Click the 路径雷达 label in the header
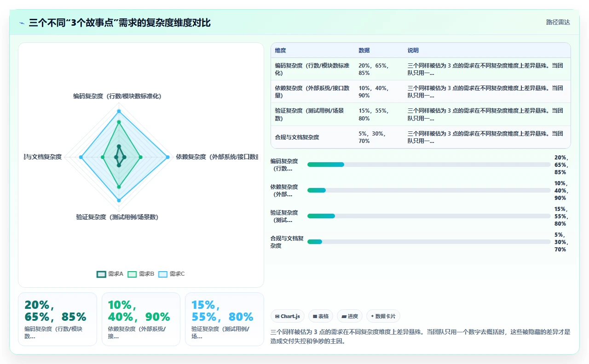This screenshot has width=589, height=364. (558, 22)
